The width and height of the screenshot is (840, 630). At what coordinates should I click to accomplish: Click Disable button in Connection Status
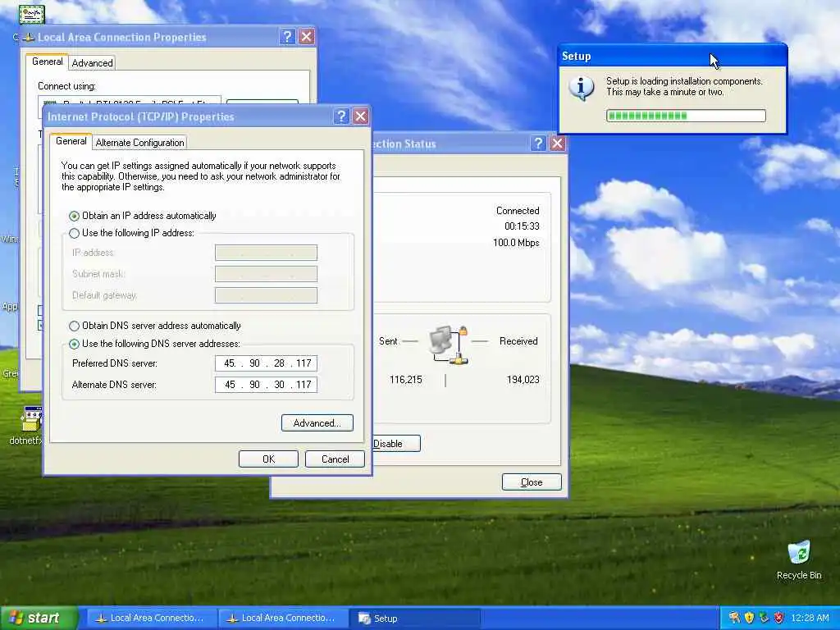(396, 444)
